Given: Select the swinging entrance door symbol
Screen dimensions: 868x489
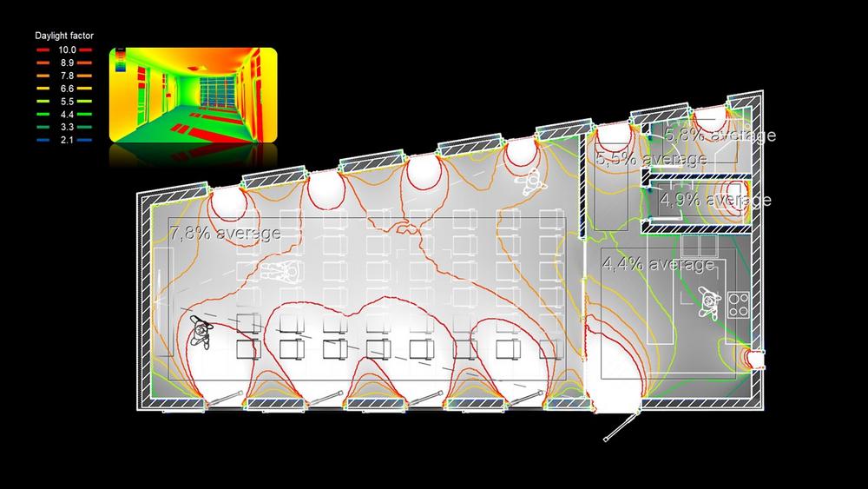Looking at the screenshot, I should coord(618,426).
